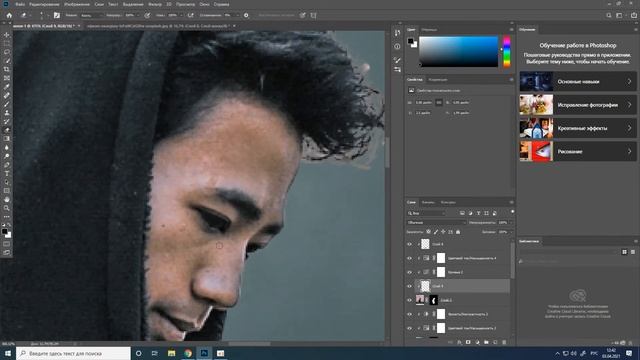Click the Windows taskbar search field

(73, 353)
